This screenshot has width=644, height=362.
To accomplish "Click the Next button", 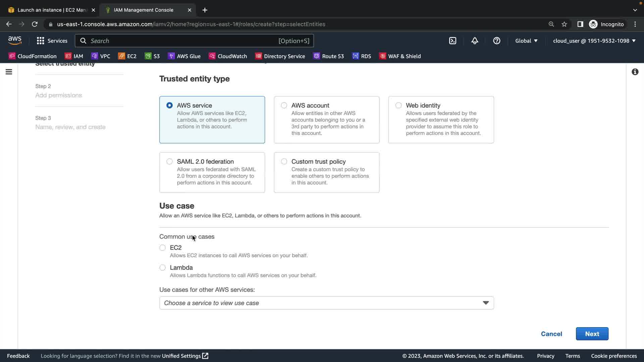I will [x=592, y=334].
